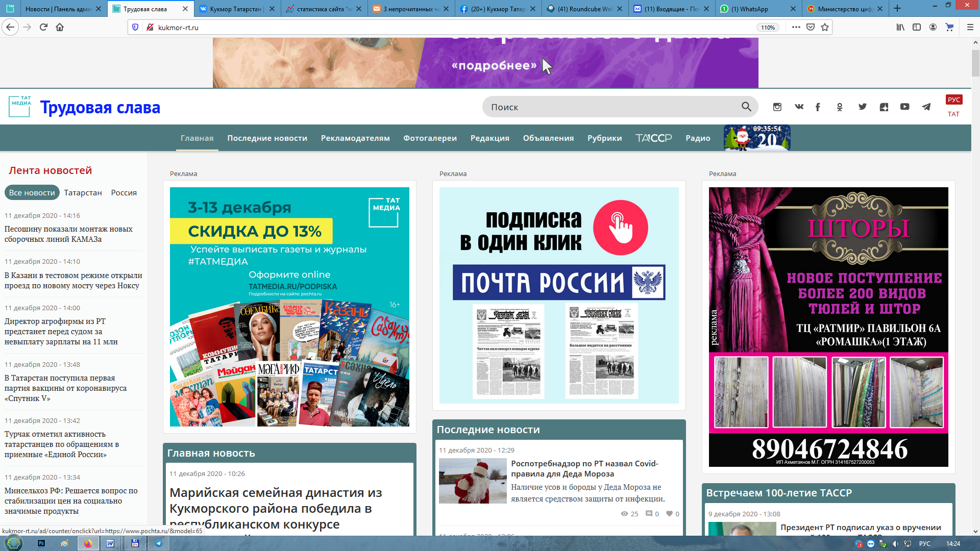Open 'Рекламодателям' navigation item

(x=355, y=138)
